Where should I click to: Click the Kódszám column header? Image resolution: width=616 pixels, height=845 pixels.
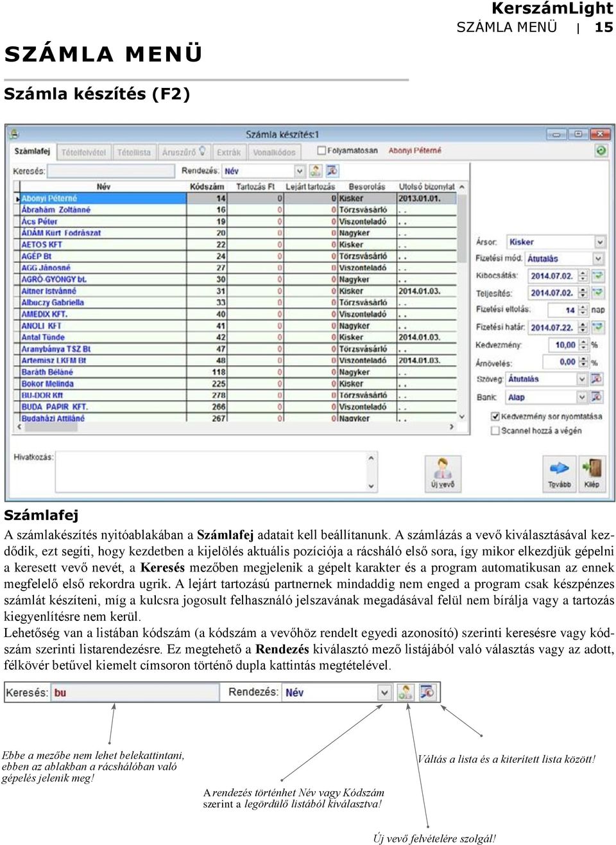coord(207,187)
